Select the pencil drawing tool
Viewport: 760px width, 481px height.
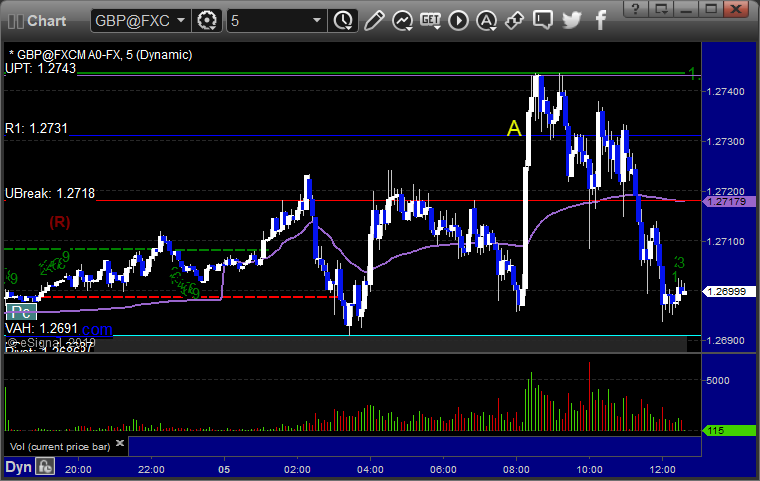(374, 21)
